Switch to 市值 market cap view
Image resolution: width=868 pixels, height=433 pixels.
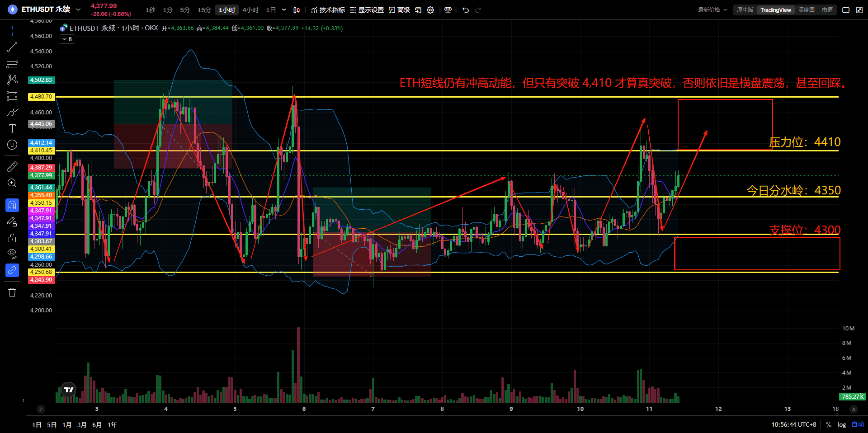coord(827,10)
